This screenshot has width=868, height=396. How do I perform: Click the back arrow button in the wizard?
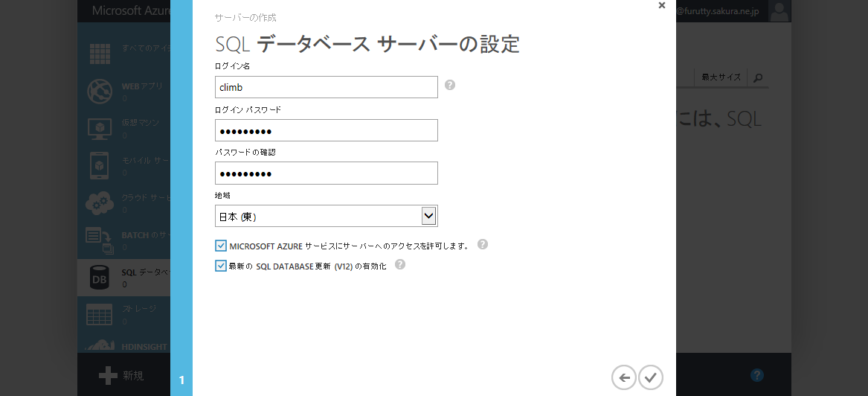click(624, 377)
